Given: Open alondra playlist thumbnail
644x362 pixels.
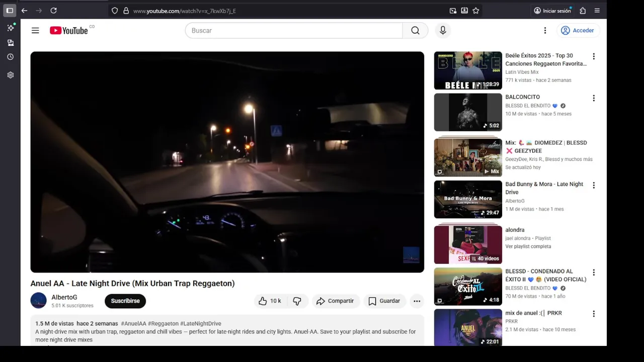Looking at the screenshot, I should coord(468,244).
